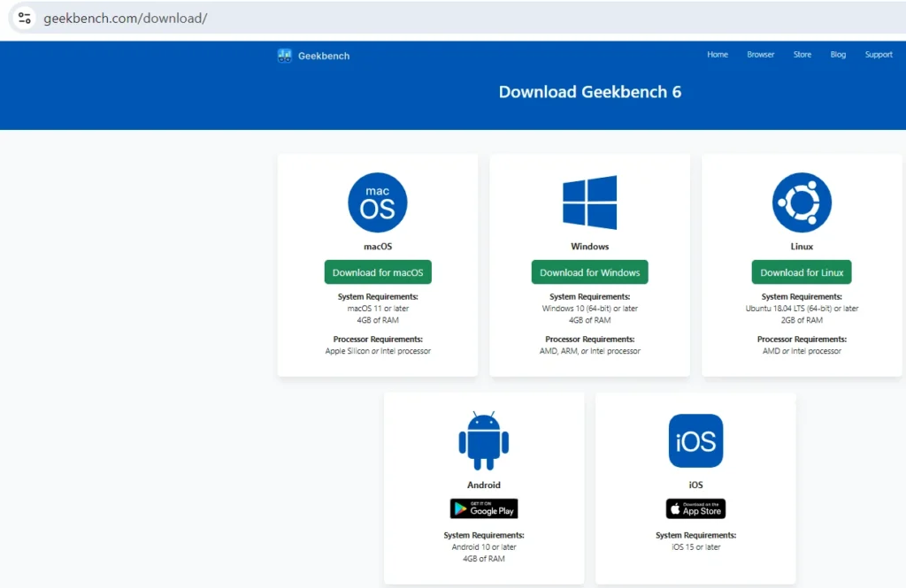Click the Windows logo icon
Screen dimensions: 906x588
pyautogui.click(x=589, y=202)
